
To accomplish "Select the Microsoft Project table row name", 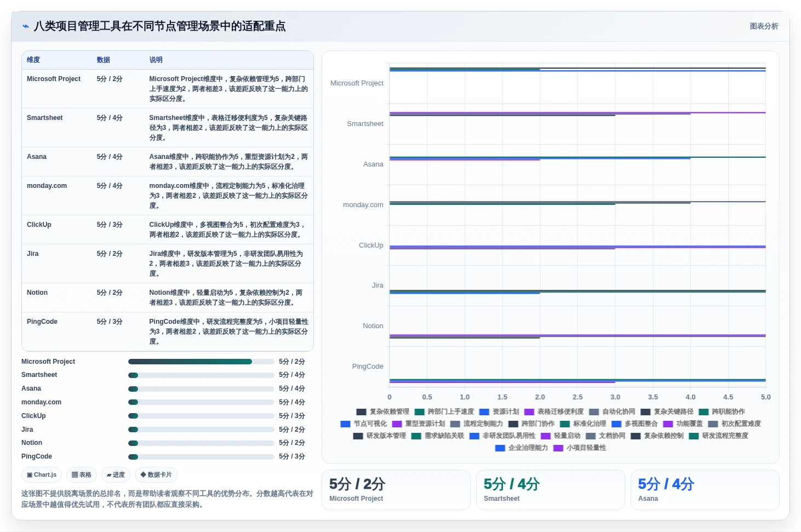I will [x=54, y=79].
